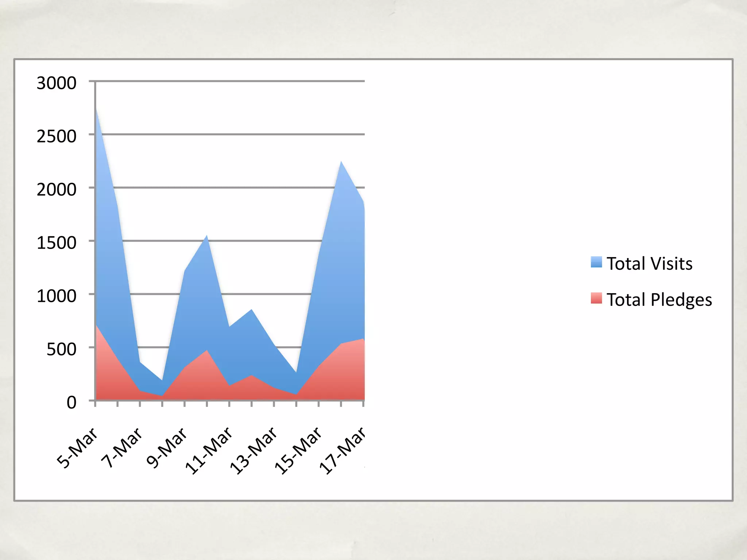Select the 9-Mar date label

[166, 448]
